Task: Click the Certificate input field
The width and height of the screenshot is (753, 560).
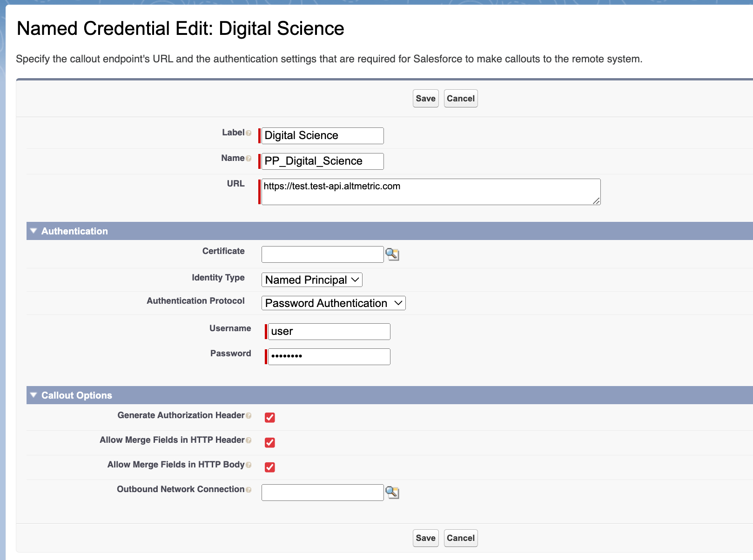Action: click(323, 254)
